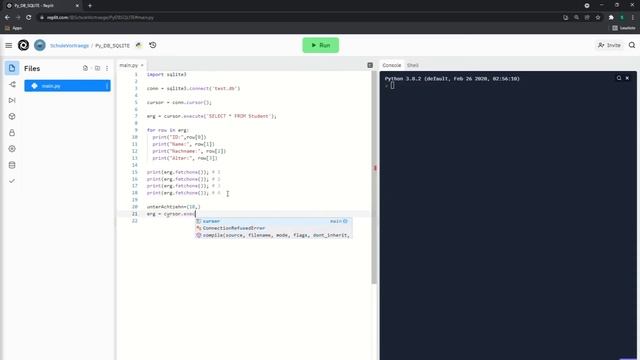
Task: Reload the browser page
Action: 29,18
